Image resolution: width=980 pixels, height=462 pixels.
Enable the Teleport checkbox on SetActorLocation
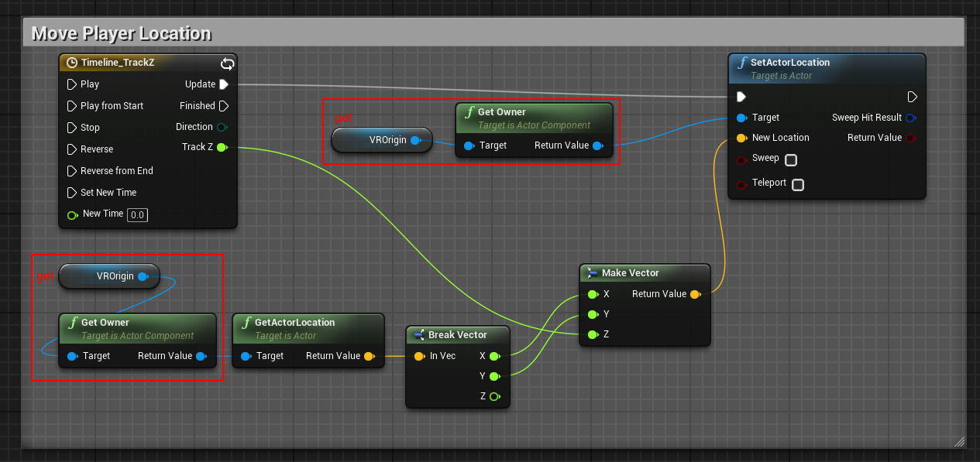tap(798, 184)
